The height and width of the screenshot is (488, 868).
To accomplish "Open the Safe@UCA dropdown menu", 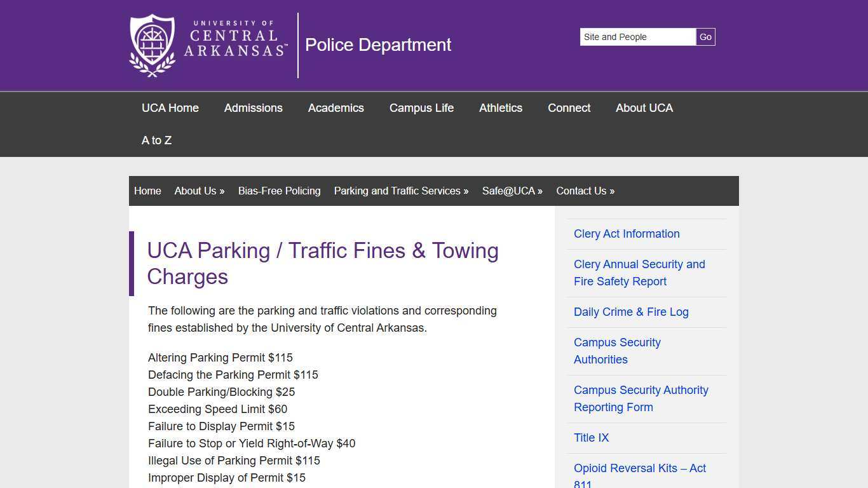I will (512, 191).
